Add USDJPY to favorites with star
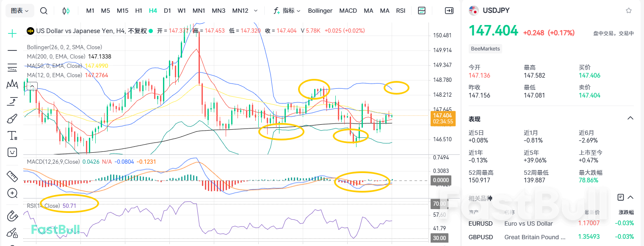 pos(629,11)
